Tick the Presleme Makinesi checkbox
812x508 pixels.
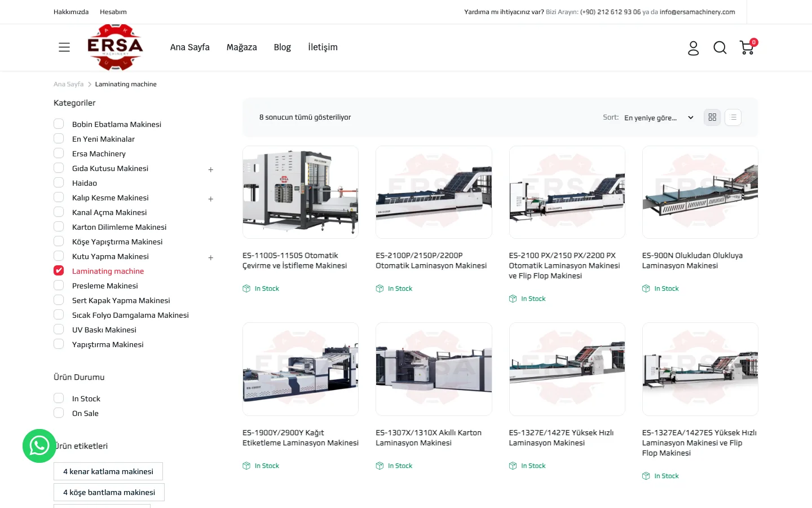pyautogui.click(x=59, y=285)
